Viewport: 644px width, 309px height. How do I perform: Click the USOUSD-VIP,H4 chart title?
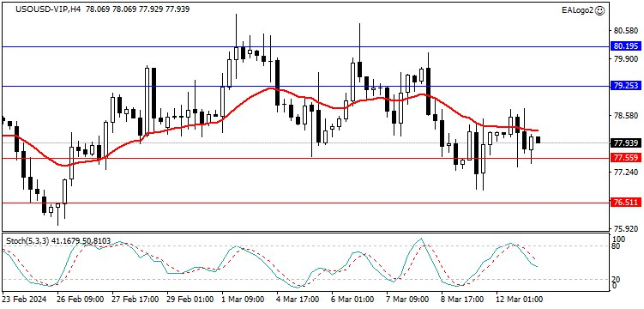click(x=48, y=9)
